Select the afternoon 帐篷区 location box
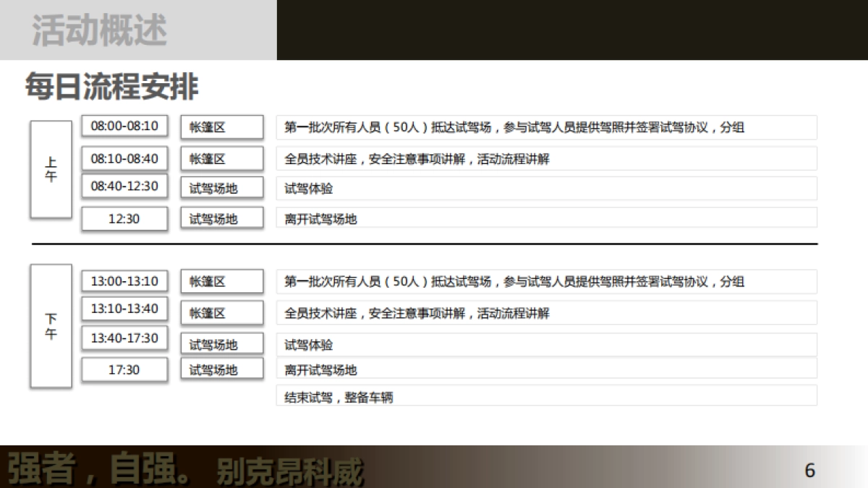 pos(221,281)
